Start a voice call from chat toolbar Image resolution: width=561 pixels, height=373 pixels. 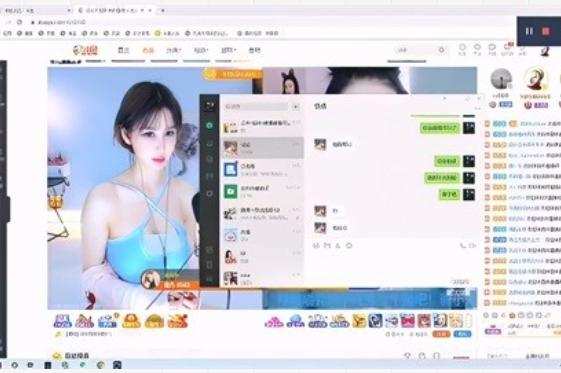[x=463, y=246]
